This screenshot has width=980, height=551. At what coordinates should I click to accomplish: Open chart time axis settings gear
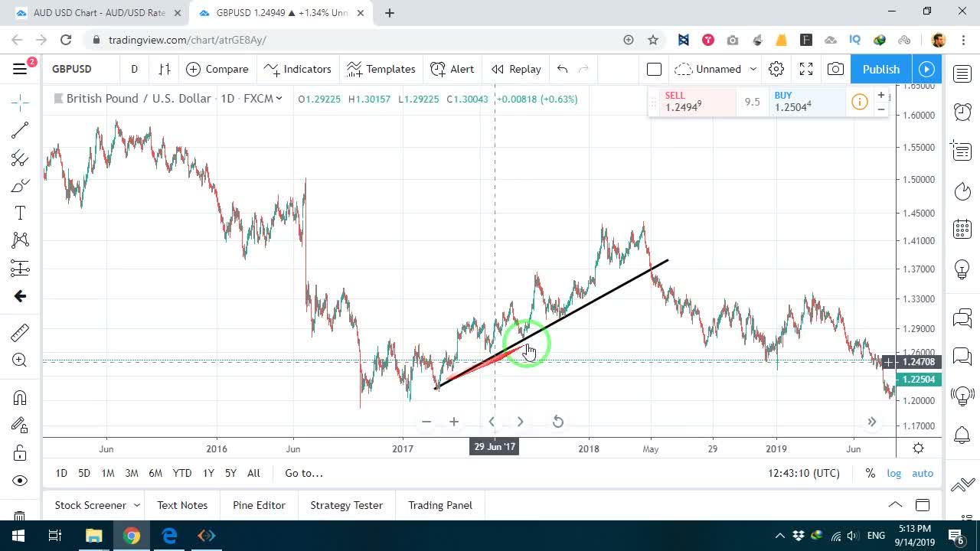918,448
